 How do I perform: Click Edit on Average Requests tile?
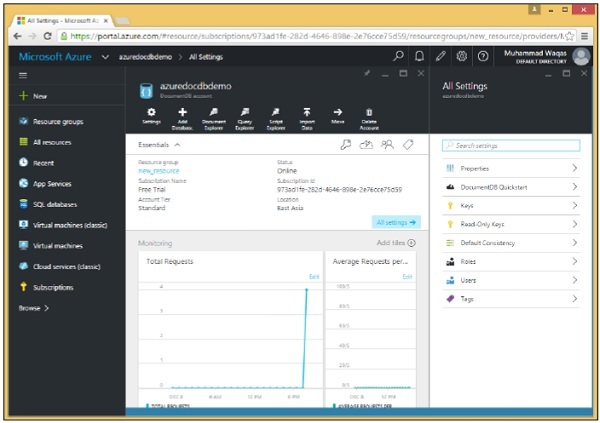click(407, 276)
